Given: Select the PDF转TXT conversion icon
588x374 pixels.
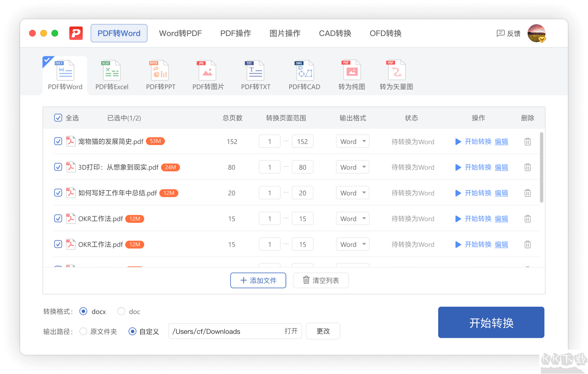Looking at the screenshot, I should (x=255, y=74).
